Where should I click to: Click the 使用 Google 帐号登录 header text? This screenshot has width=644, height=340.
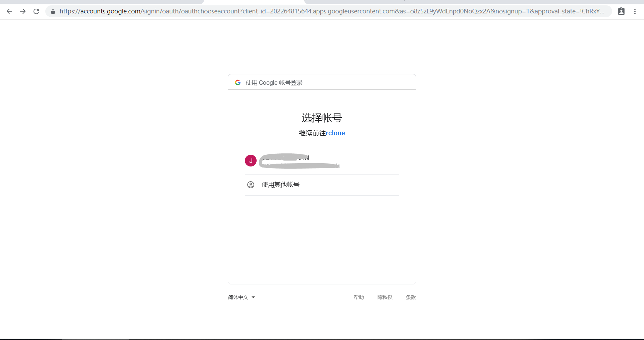pyautogui.click(x=274, y=83)
